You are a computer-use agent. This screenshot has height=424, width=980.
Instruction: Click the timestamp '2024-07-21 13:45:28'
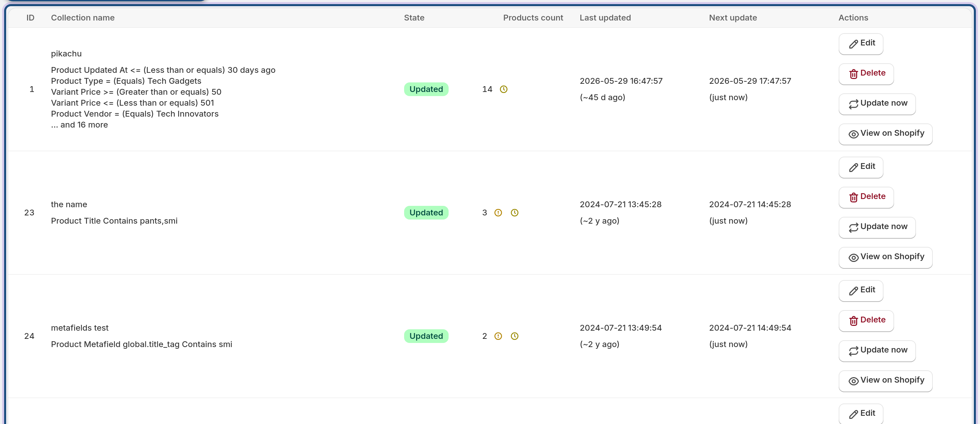pyautogui.click(x=620, y=204)
